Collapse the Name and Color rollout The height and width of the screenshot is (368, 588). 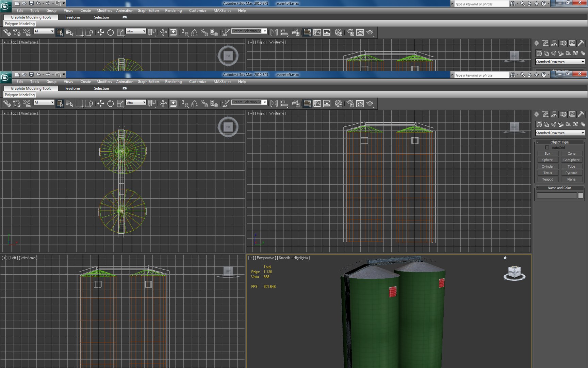[x=559, y=188]
